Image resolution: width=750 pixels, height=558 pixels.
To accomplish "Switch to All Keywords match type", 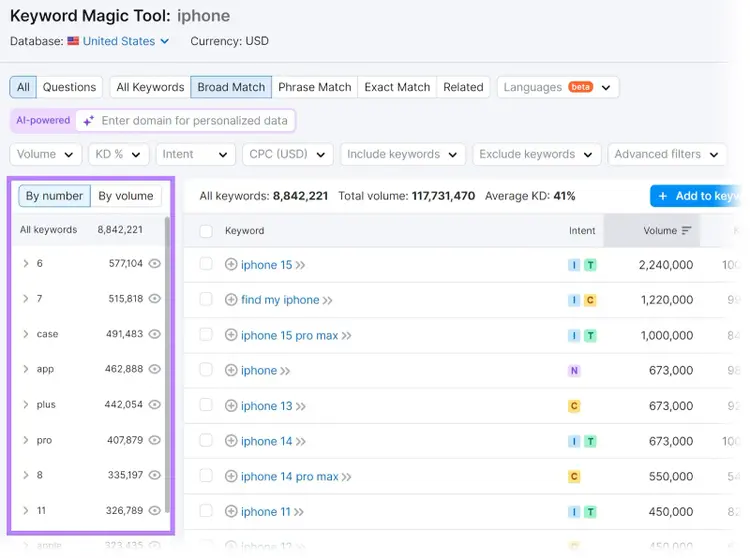I will [150, 88].
